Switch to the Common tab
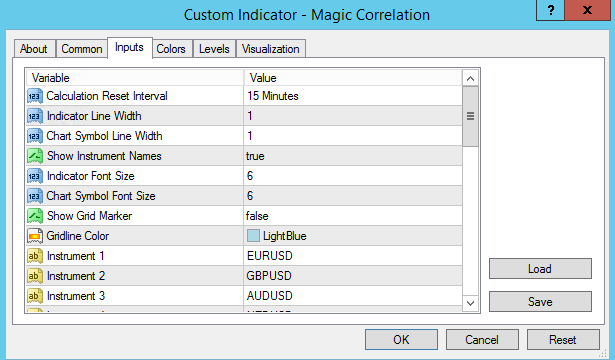Viewport: 615px width, 360px height. click(x=82, y=49)
